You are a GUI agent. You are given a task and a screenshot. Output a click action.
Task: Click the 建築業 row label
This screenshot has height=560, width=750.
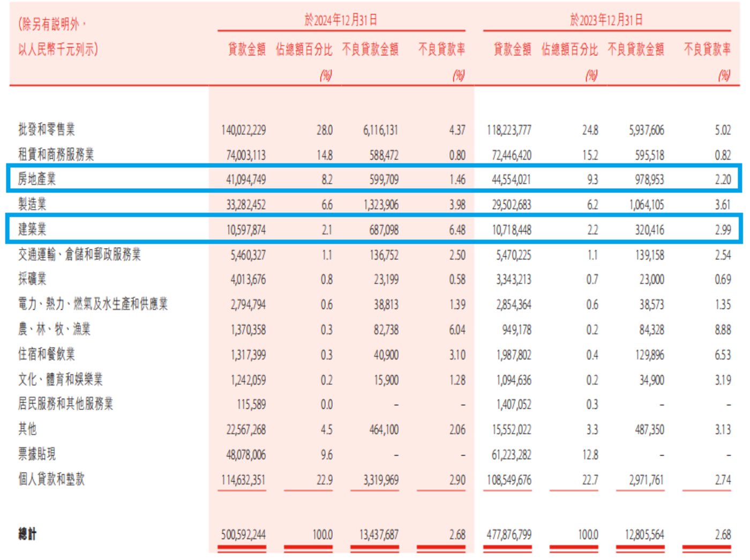[32, 229]
